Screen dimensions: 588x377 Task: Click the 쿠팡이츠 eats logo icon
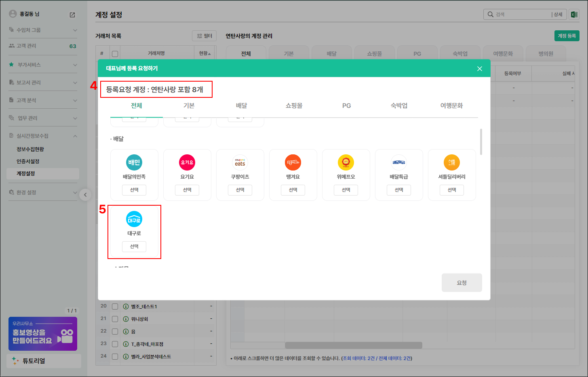click(240, 162)
